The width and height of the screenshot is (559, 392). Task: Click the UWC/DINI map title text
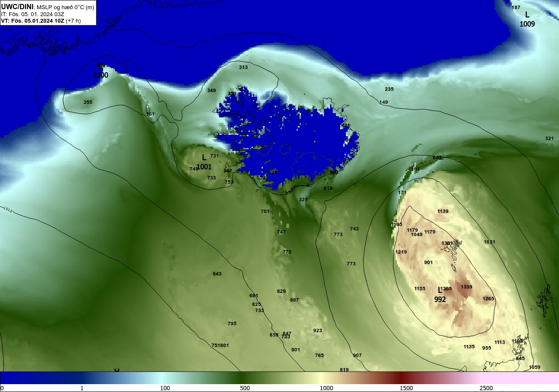point(17,7)
